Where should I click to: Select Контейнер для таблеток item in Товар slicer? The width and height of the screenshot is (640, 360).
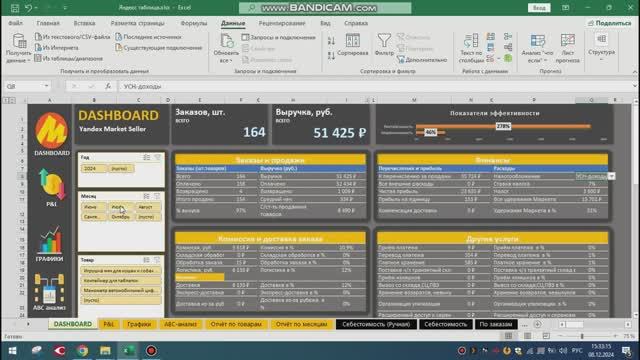[121, 281]
